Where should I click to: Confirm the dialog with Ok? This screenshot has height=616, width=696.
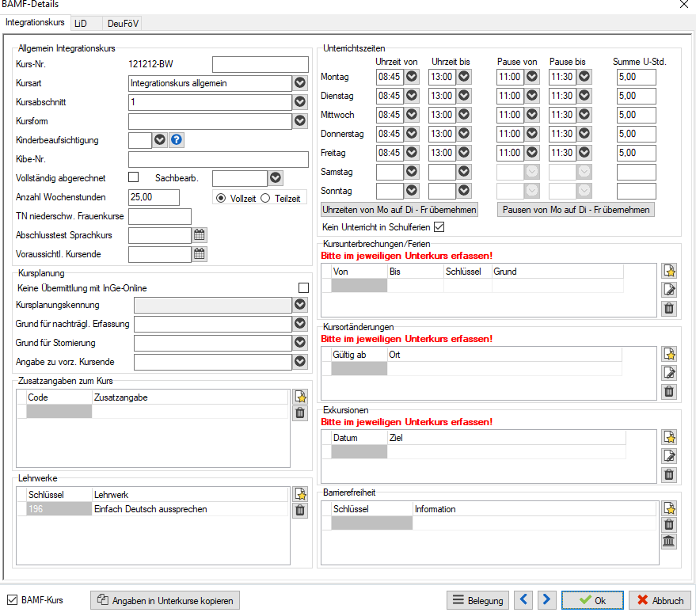pyautogui.click(x=592, y=600)
